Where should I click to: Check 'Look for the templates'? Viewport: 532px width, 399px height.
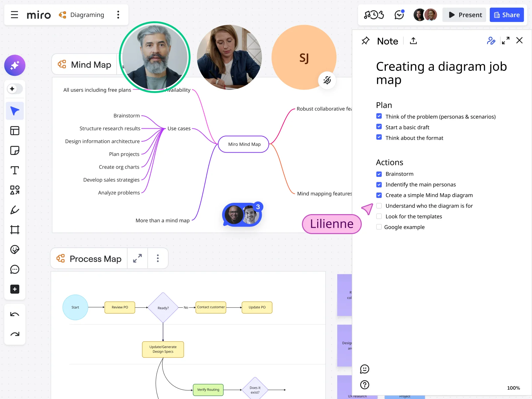pos(379,216)
